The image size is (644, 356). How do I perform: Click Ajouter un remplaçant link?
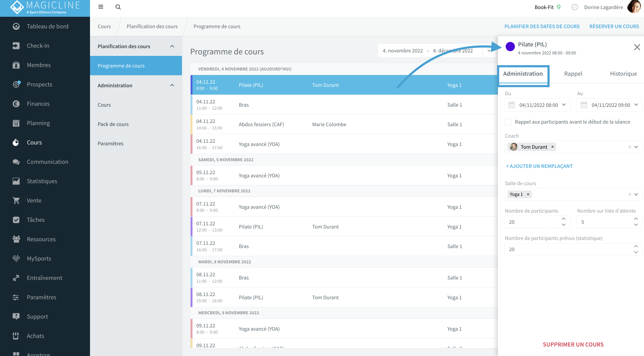pos(539,166)
